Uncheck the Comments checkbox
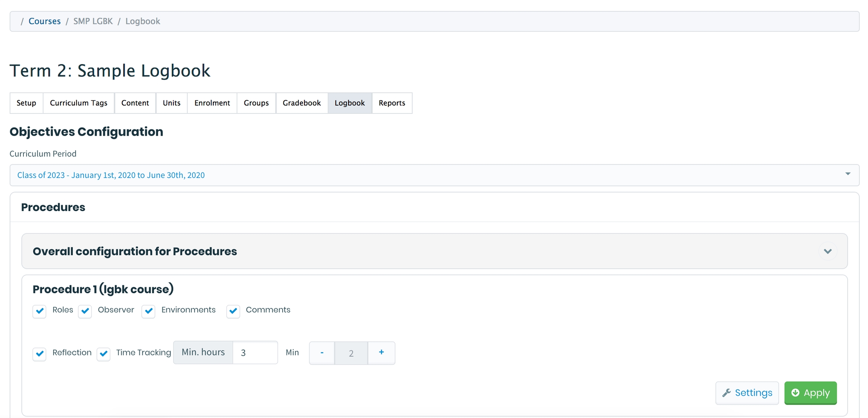Viewport: 868px width, 418px height. click(x=233, y=311)
